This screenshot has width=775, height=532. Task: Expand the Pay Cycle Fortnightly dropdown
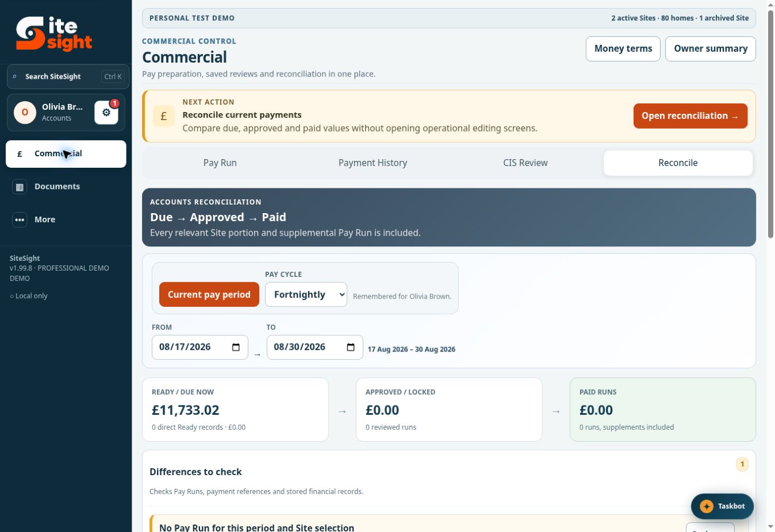click(x=306, y=295)
